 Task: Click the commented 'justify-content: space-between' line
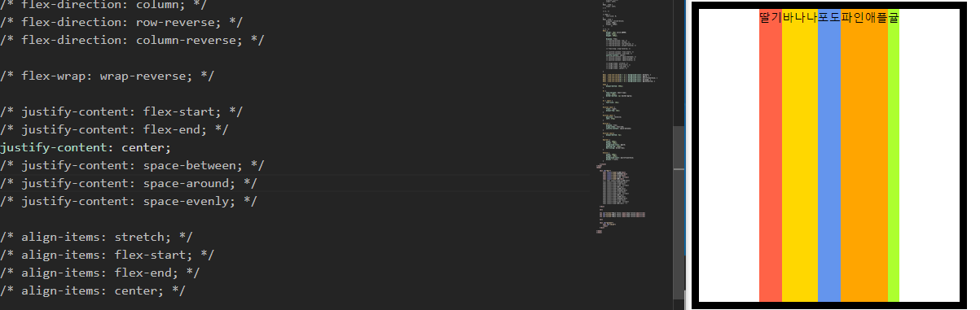tap(132, 165)
